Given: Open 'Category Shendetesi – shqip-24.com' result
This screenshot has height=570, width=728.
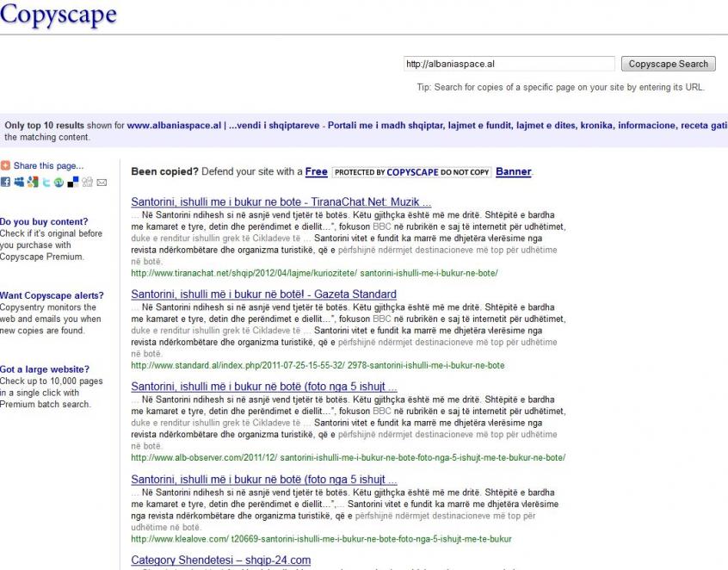Looking at the screenshot, I should pos(221,560).
